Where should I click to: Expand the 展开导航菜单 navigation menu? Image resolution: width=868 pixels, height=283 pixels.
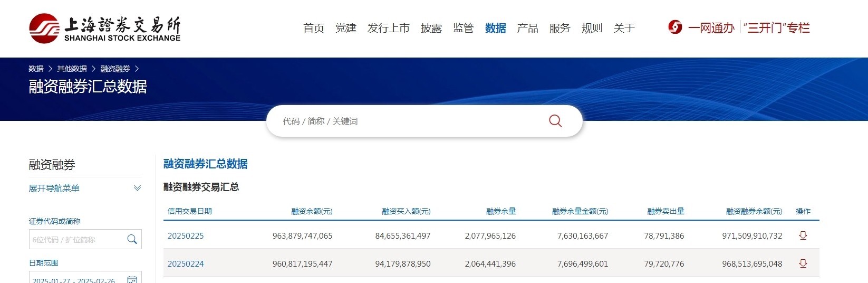[x=85, y=188]
